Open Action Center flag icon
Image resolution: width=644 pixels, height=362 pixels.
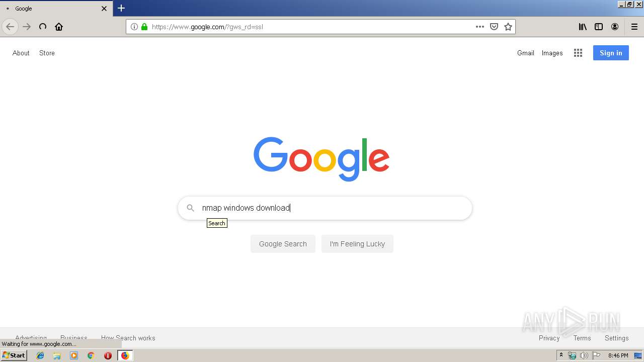click(596, 355)
